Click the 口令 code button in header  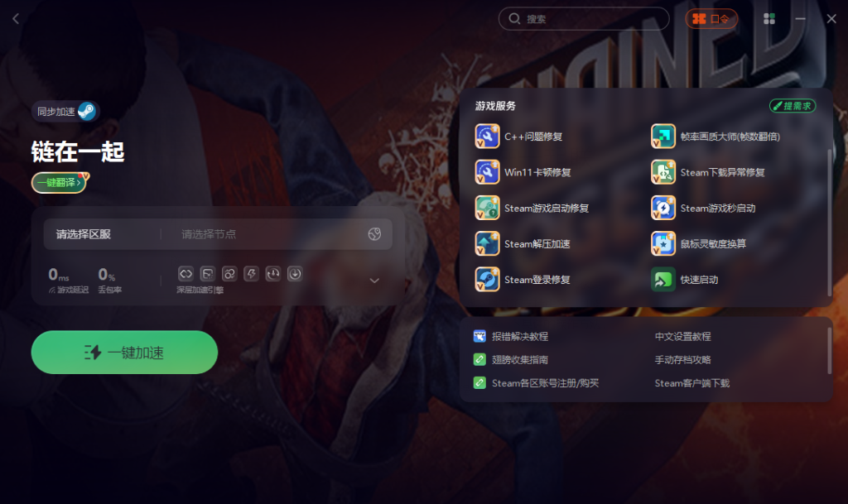click(711, 19)
